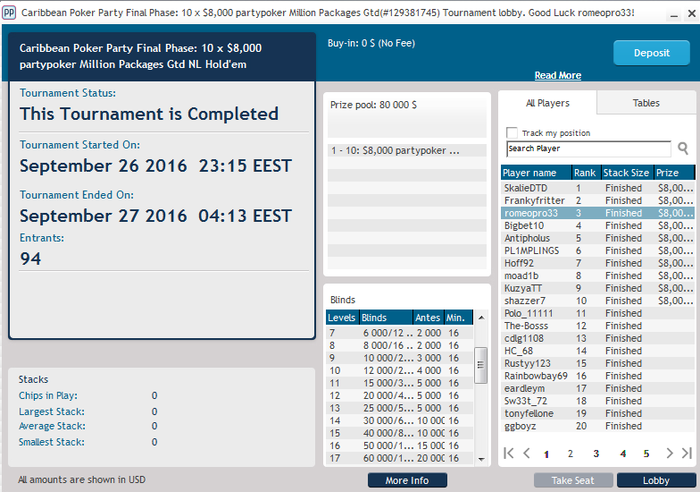Select player Rainbowbay69 row
700x492 pixels.
(598, 375)
